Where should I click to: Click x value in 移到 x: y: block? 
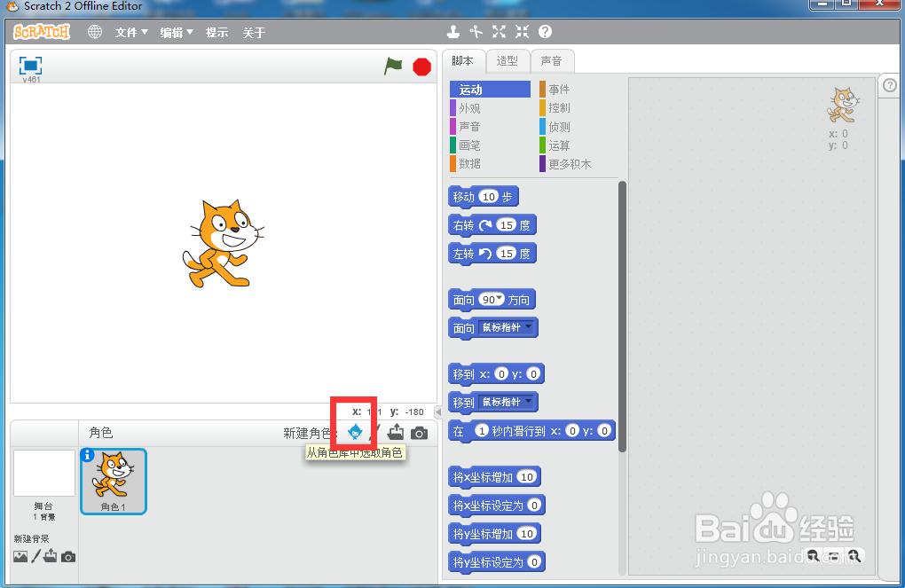point(501,374)
